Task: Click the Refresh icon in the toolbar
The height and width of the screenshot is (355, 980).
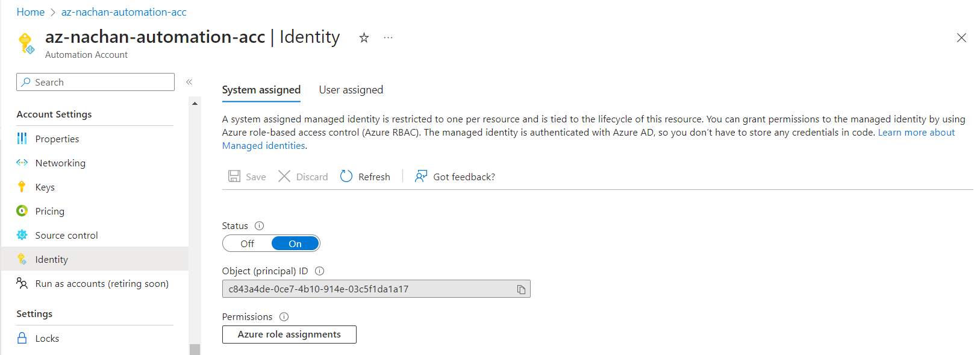Action: 346,176
